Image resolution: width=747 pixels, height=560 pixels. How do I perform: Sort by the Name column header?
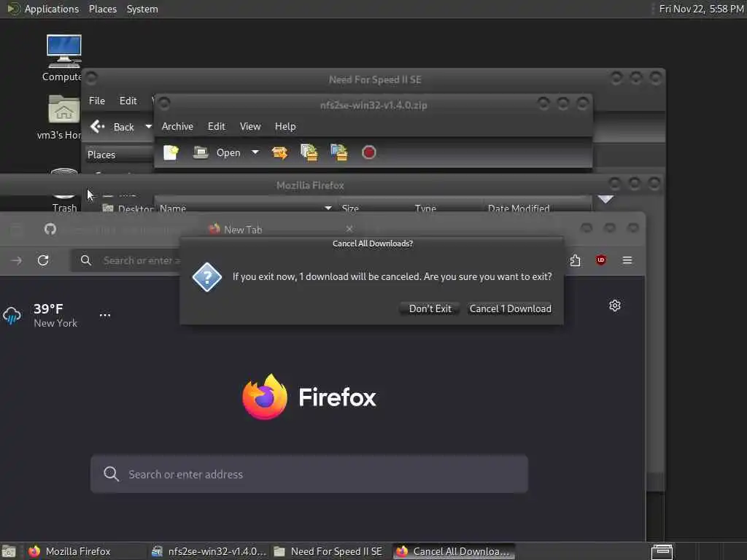click(246, 208)
